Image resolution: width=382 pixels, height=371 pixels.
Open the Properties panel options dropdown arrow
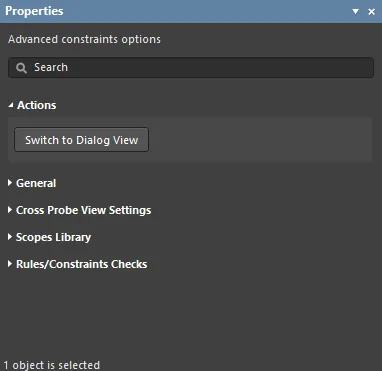click(x=356, y=12)
